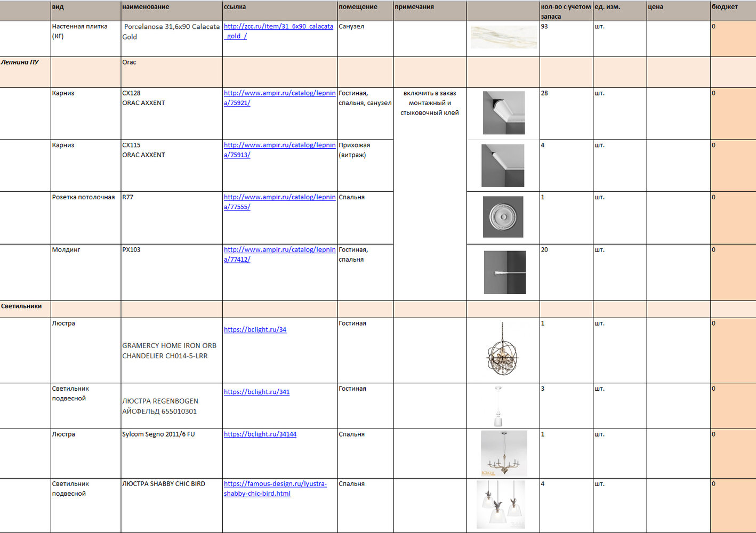This screenshot has width=756, height=533.
Task: Click the round ceiling rosette R77 image
Action: 503,217
